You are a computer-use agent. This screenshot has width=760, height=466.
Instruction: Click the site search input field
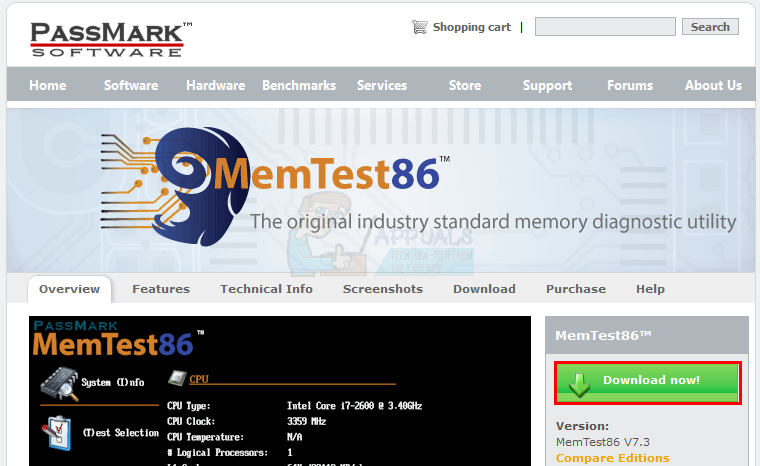605,27
